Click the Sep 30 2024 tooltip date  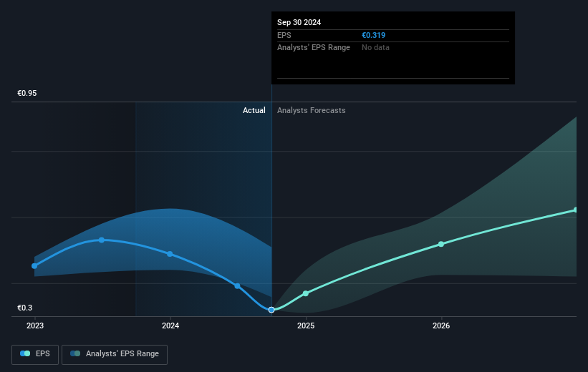click(x=299, y=22)
